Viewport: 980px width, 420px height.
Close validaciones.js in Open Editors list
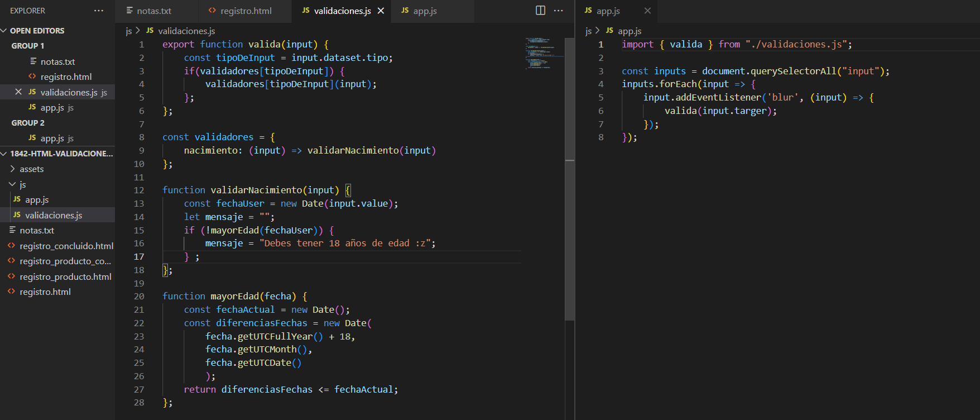pyautogui.click(x=18, y=92)
